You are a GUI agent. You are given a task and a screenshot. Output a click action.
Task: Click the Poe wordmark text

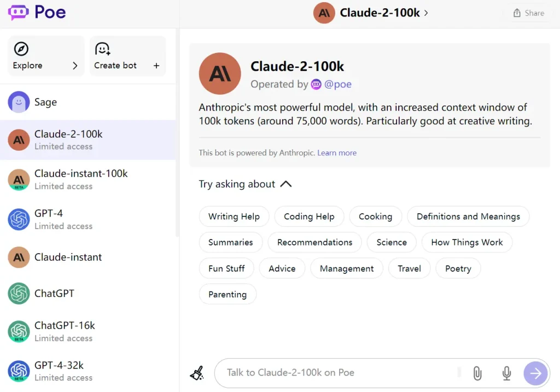tap(50, 13)
